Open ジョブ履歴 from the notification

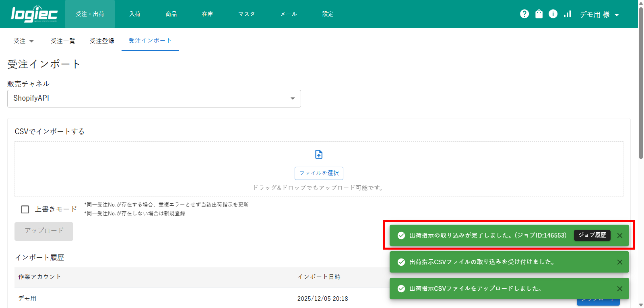tap(592, 235)
